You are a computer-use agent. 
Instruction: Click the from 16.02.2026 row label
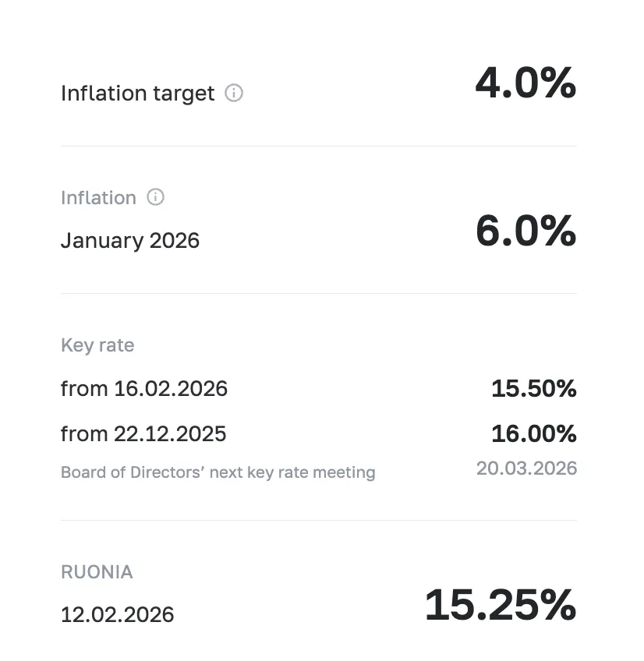pos(144,388)
